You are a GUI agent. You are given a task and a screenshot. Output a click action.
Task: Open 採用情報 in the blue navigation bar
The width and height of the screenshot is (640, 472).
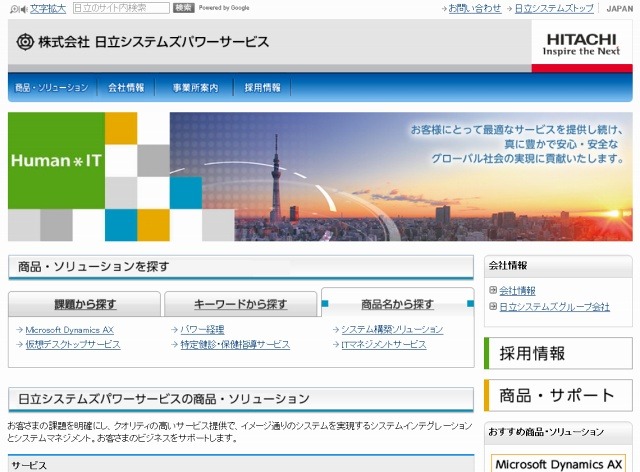pyautogui.click(x=262, y=87)
